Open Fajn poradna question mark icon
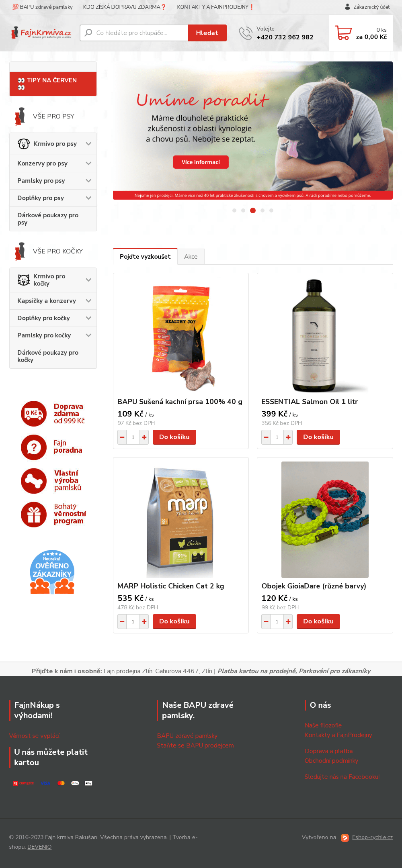Viewport: 402px width, 868px height. click(34, 447)
